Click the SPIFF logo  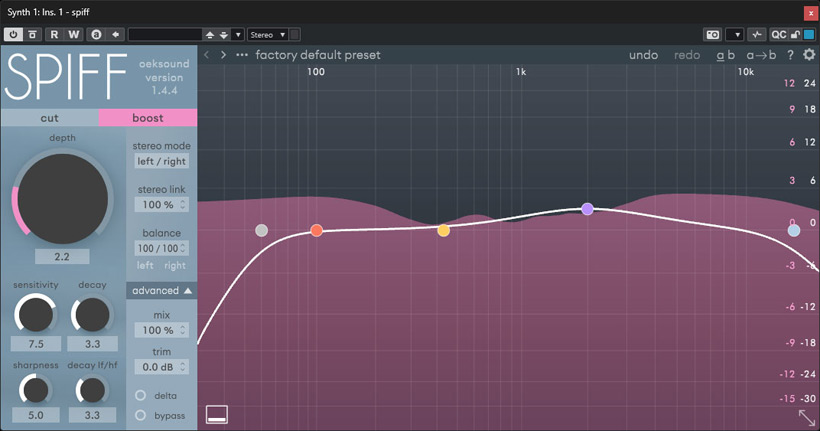click(66, 76)
